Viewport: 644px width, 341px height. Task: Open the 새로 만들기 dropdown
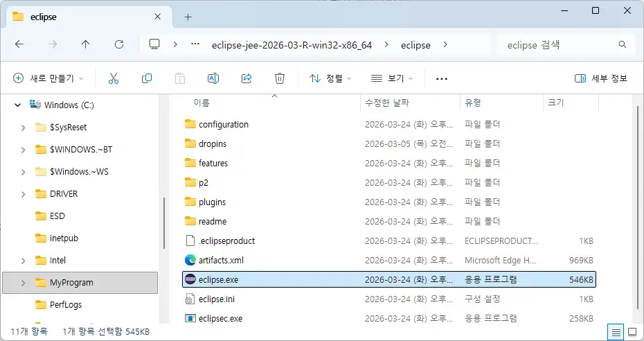click(x=48, y=78)
